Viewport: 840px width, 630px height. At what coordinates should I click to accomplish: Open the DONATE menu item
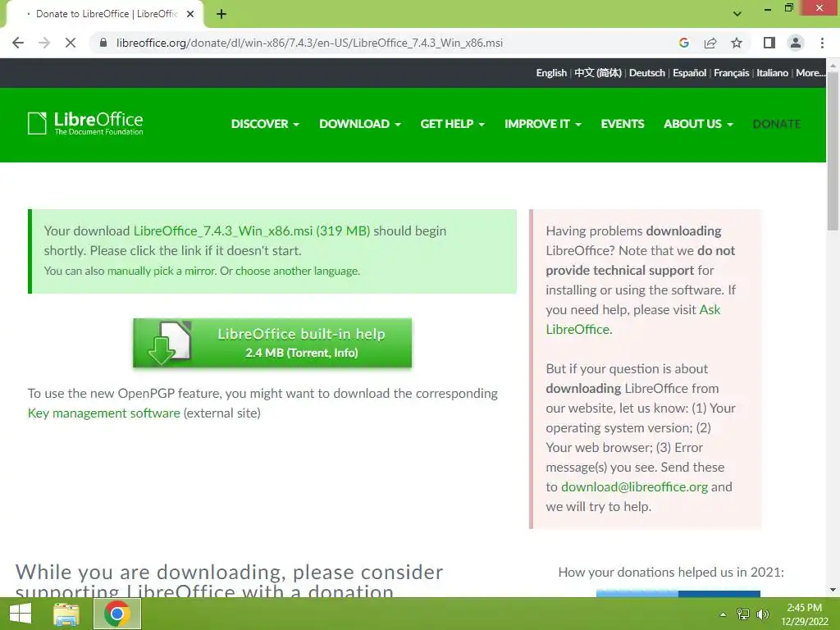pyautogui.click(x=777, y=124)
